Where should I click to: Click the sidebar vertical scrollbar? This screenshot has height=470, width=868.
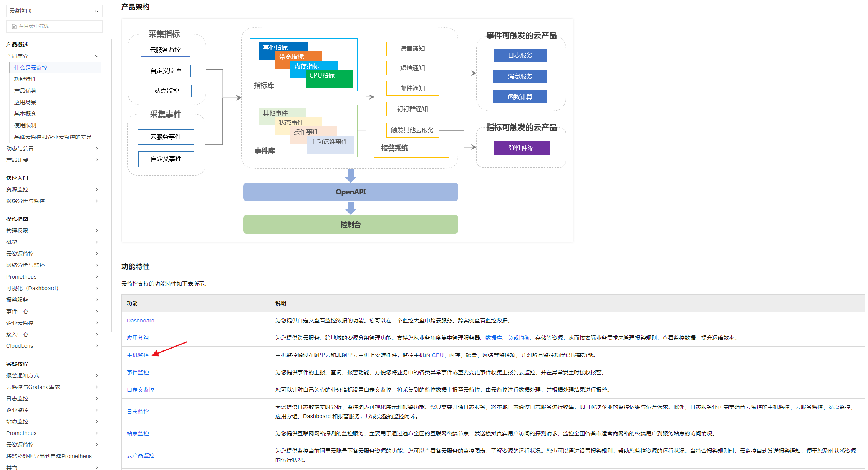click(x=111, y=184)
